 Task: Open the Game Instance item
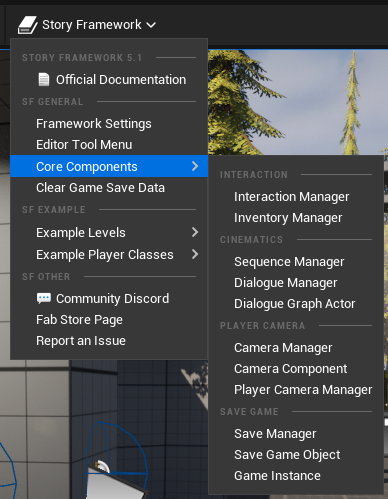point(296,476)
